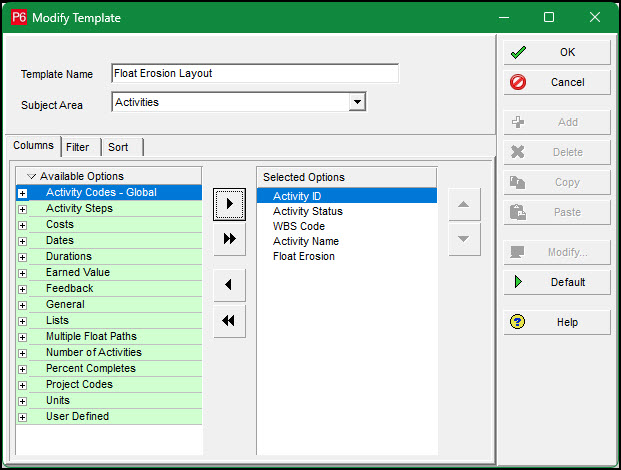Remove all options with double left arrow

click(x=229, y=321)
